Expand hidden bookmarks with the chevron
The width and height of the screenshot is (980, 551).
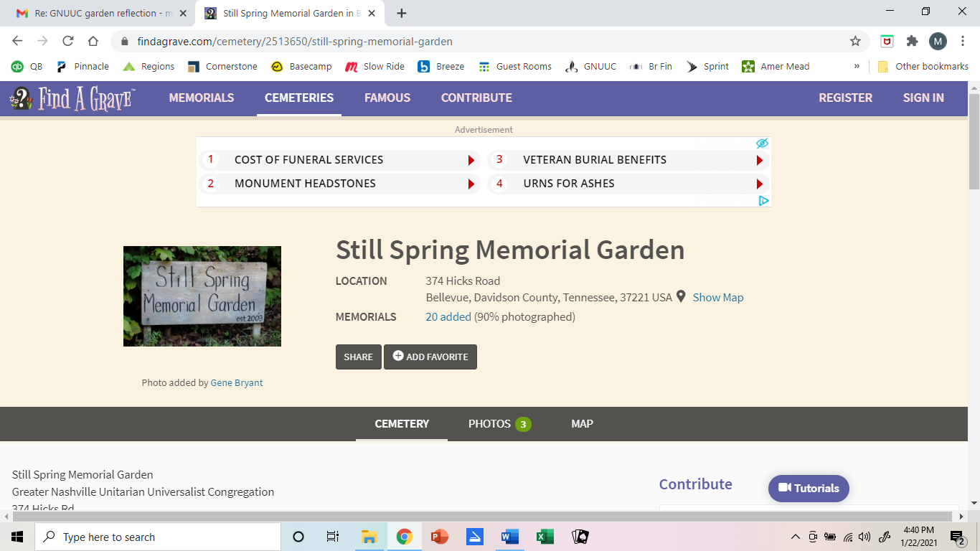pos(857,66)
